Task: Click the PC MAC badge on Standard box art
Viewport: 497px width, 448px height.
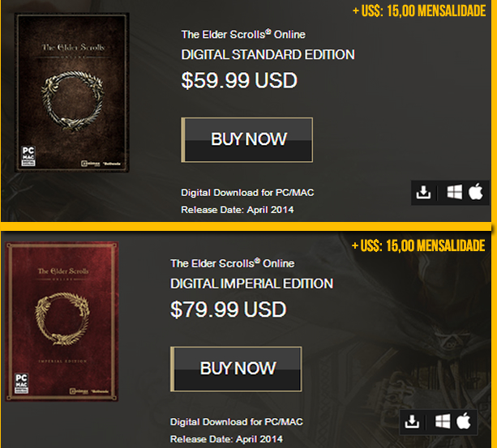Action: coord(28,156)
